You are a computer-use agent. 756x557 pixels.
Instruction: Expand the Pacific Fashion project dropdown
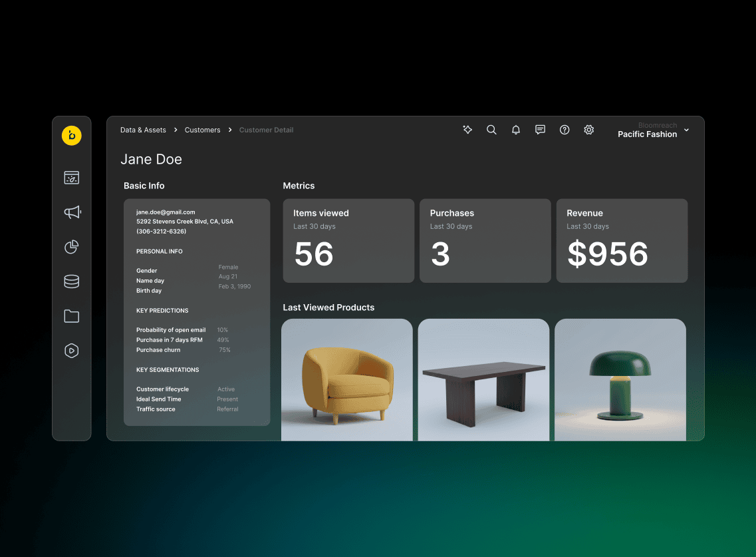pos(686,130)
